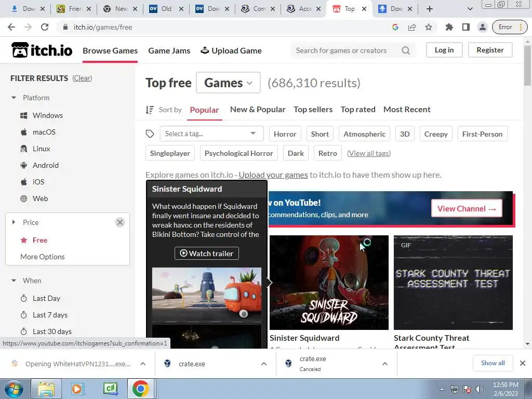Go to Upload Game
532x399 pixels.
coord(231,50)
